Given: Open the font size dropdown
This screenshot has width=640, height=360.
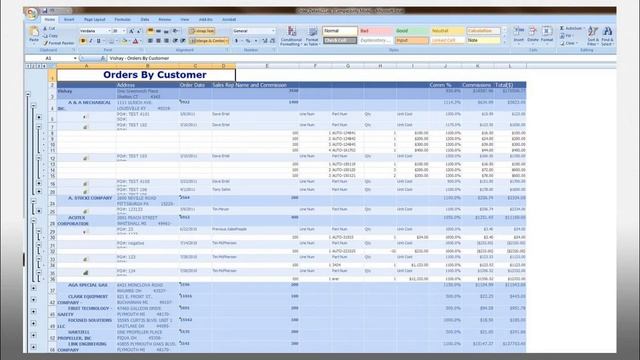Looking at the screenshot, I should pyautogui.click(x=124, y=31).
